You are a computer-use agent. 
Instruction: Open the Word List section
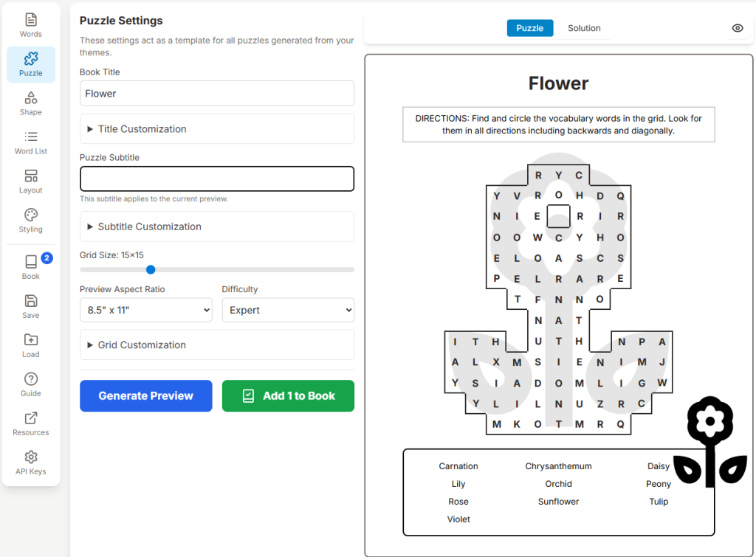pyautogui.click(x=31, y=142)
